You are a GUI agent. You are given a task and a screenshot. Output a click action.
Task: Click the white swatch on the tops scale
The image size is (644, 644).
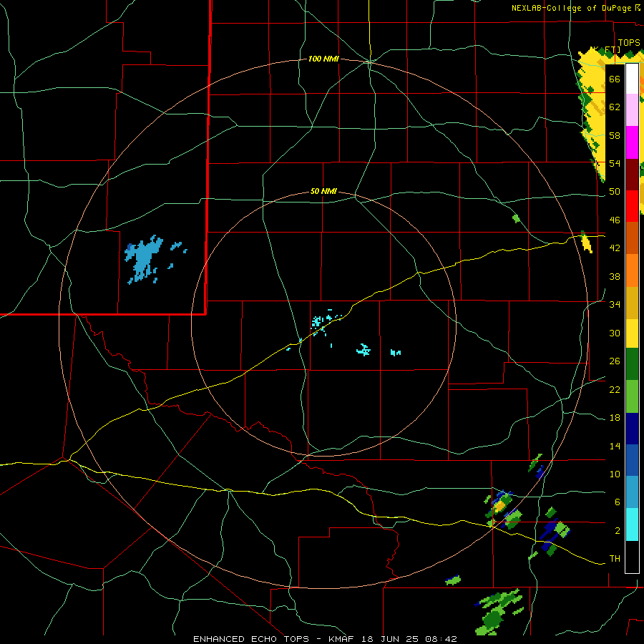[632, 79]
